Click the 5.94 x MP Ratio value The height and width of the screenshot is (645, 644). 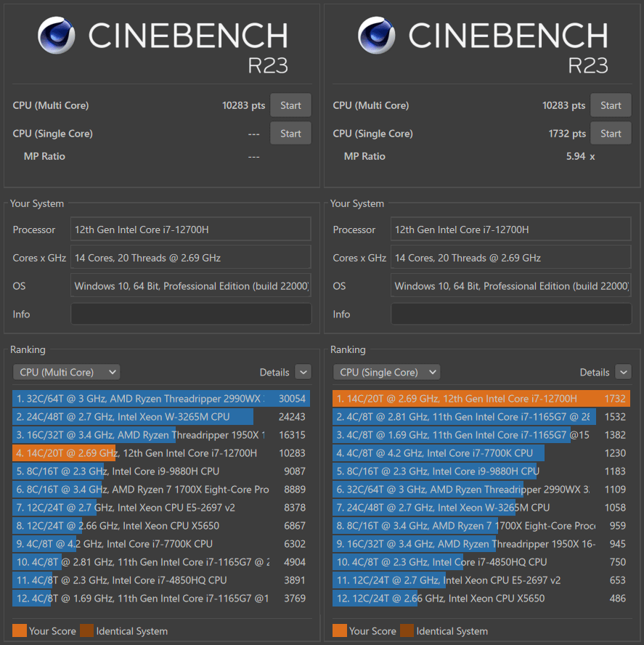580,156
